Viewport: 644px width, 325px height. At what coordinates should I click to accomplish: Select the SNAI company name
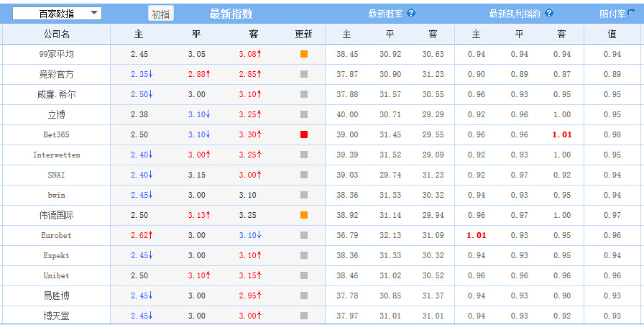click(57, 175)
